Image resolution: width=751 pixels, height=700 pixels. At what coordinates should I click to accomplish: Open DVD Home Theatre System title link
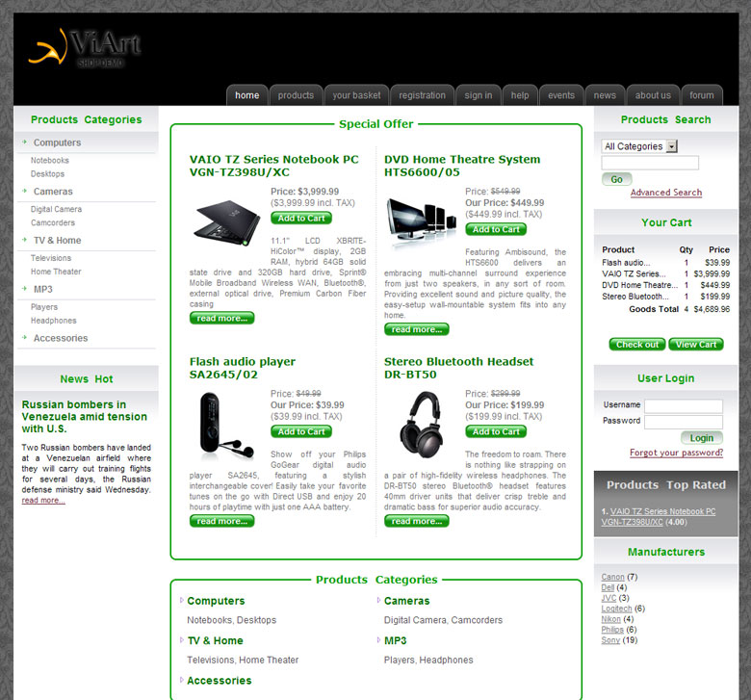[x=462, y=166]
